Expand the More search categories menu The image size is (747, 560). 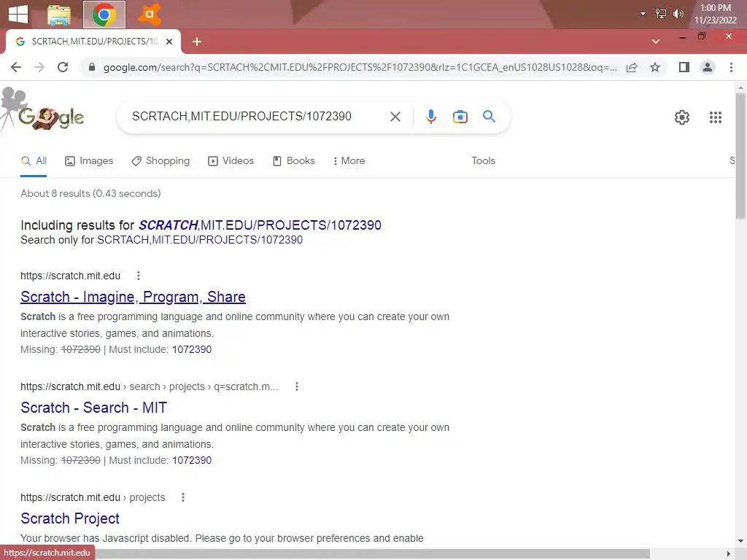349,161
